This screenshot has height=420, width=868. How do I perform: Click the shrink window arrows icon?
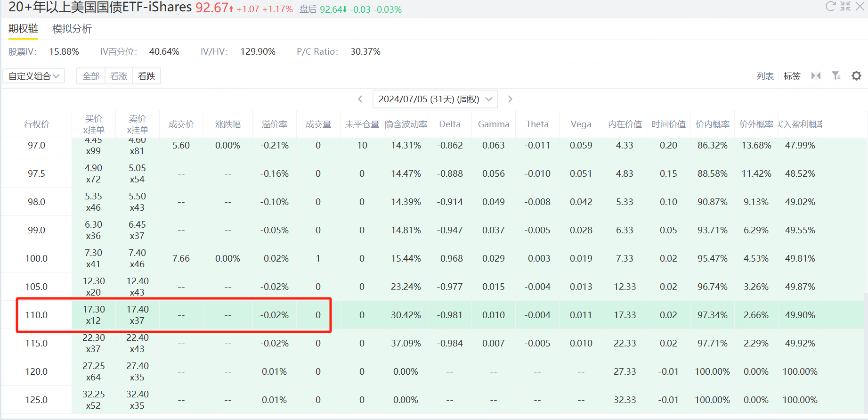845,6
